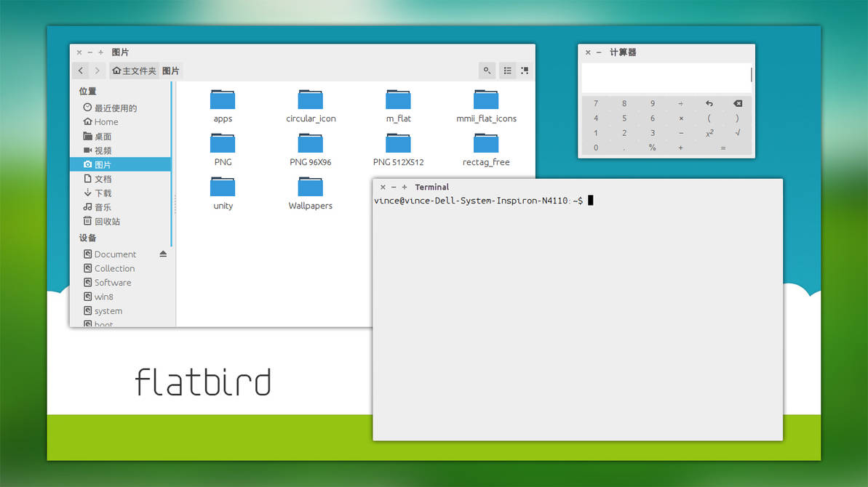Open the search icon in file manager toolbar
This screenshot has height=487, width=868.
(x=487, y=71)
